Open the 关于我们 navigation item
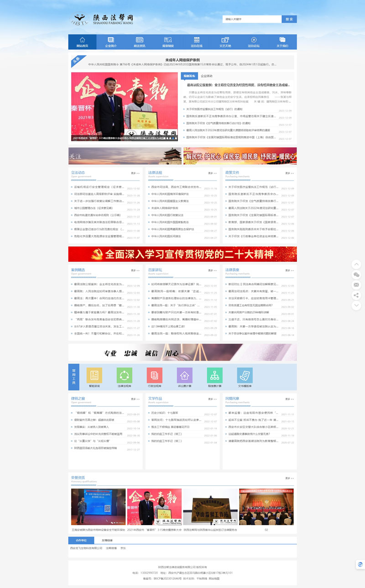 [282, 42]
